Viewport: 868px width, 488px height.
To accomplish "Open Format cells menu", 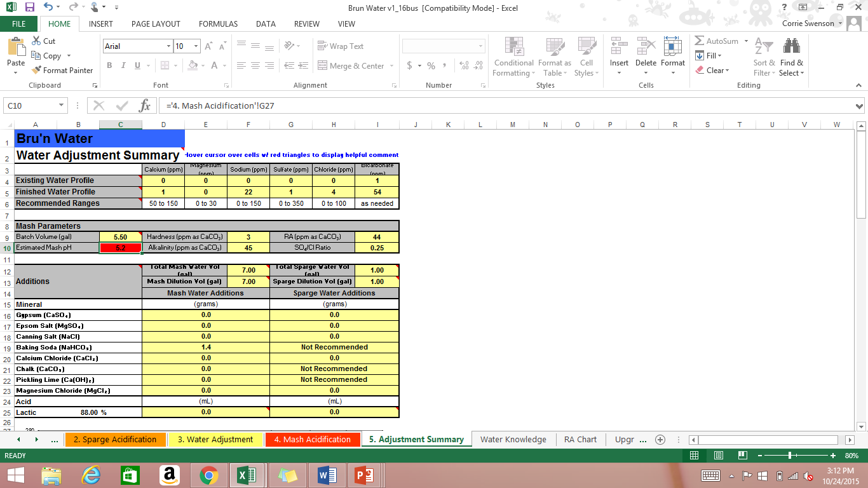I will coord(673,56).
